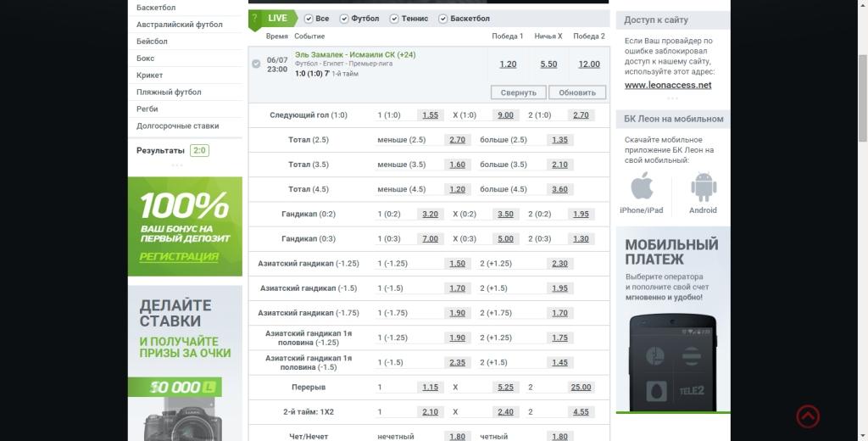This screenshot has height=441, width=868.
Task: Select 2-й тайм 1X2 option 1 odds 2.10
Action: point(430,411)
